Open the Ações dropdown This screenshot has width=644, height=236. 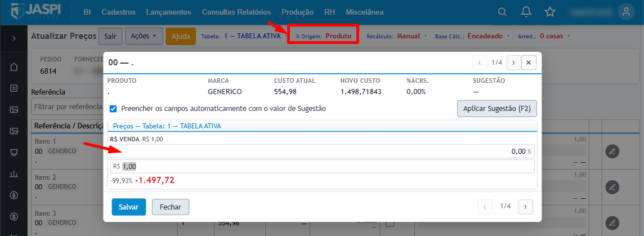144,36
